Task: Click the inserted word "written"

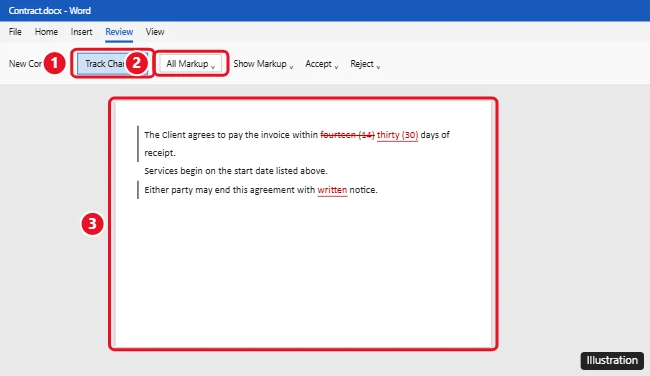Action: point(332,190)
